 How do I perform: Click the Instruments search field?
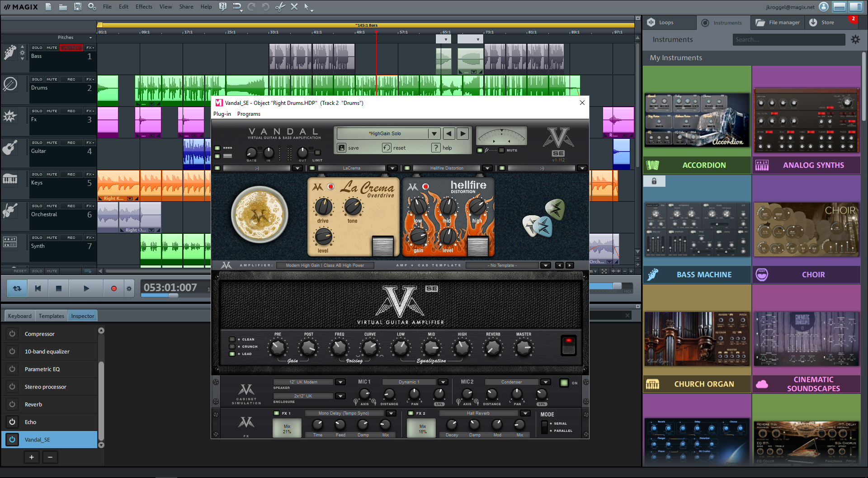tap(789, 39)
